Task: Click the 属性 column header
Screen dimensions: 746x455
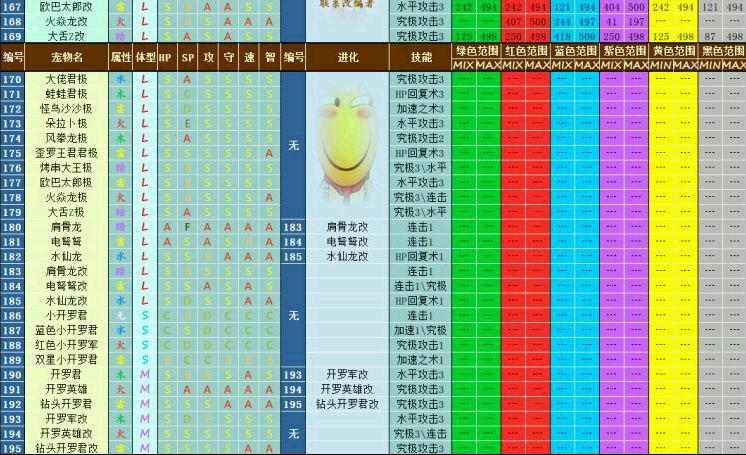Action: (121, 58)
